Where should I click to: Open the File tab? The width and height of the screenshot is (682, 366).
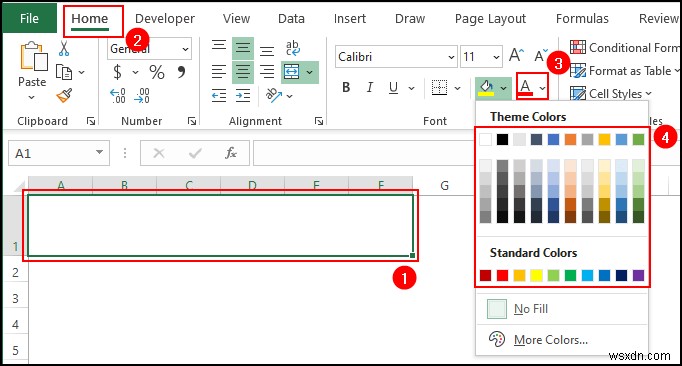29,18
